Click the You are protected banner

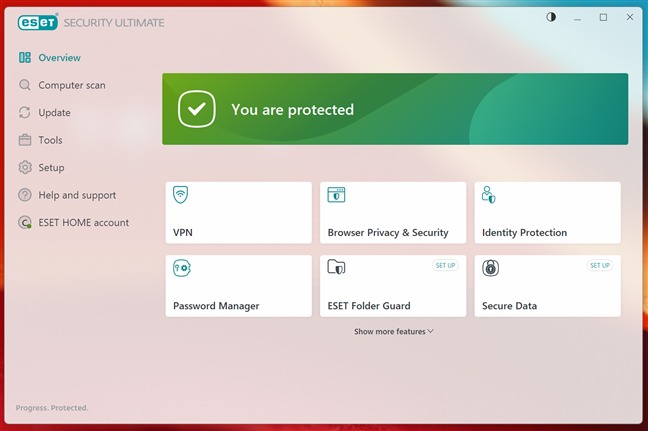(x=395, y=109)
